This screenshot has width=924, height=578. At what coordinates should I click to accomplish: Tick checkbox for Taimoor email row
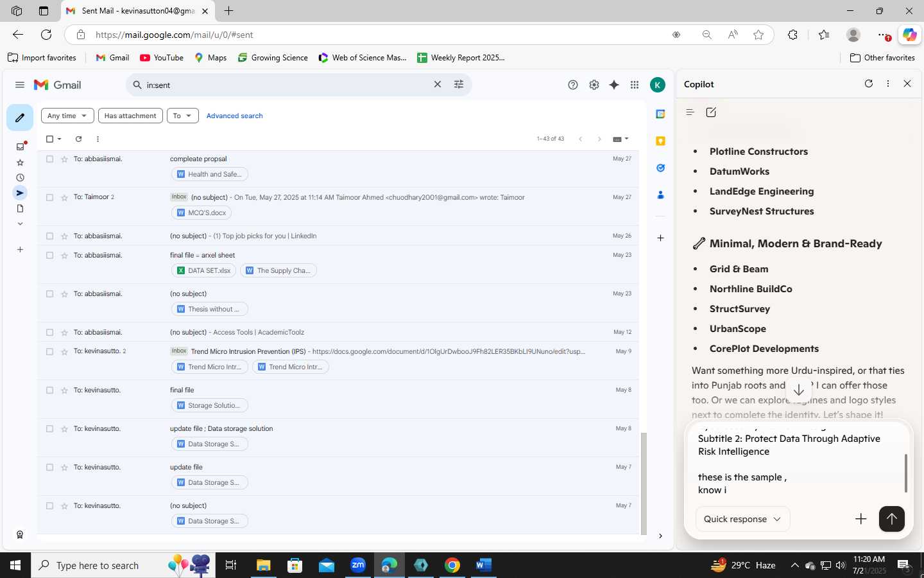pyautogui.click(x=49, y=197)
